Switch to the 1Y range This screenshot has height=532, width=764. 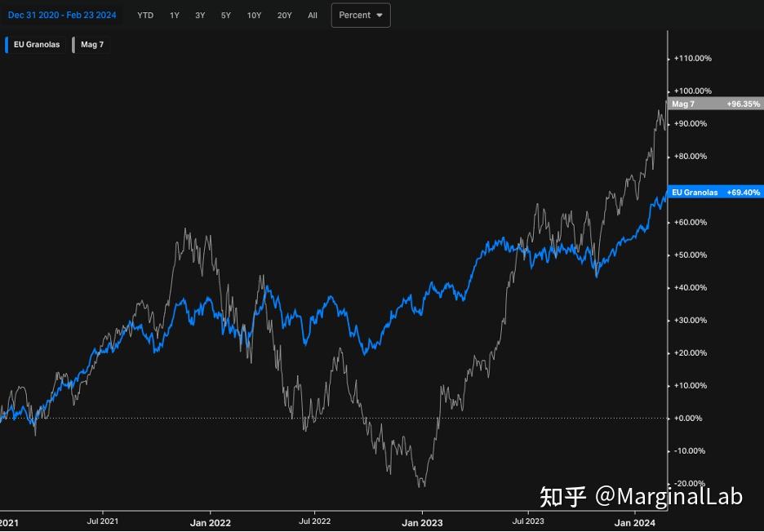click(x=175, y=16)
